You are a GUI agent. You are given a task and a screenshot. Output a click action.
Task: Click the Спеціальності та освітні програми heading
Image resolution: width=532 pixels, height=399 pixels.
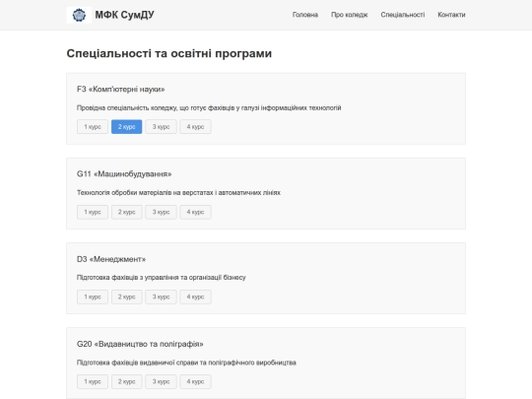coord(169,53)
